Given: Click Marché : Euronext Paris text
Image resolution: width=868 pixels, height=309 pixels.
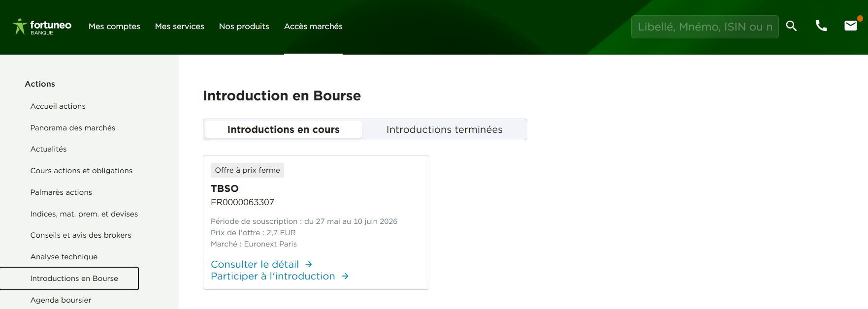Looking at the screenshot, I should 254,244.
